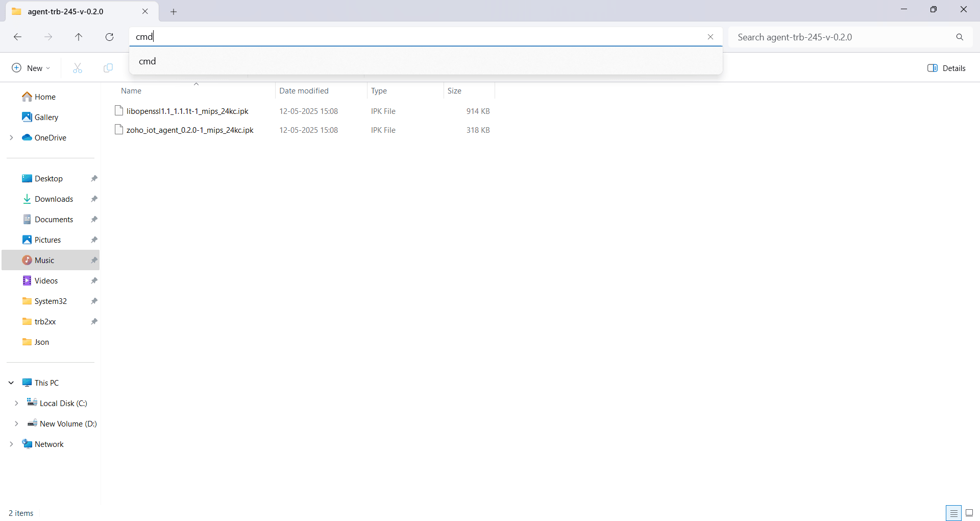Unpin Desktop using its pin icon
The width and height of the screenshot is (980, 521).
94,178
